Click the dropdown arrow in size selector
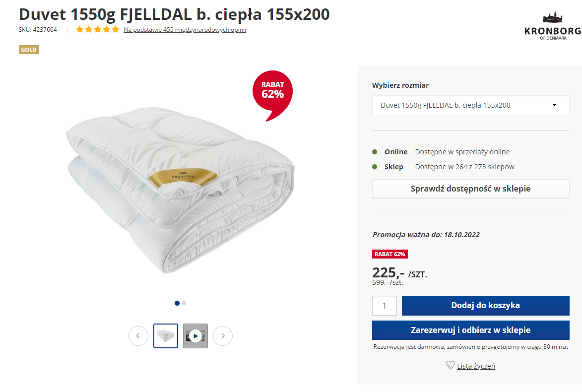This screenshot has height=392, width=582. click(x=554, y=105)
